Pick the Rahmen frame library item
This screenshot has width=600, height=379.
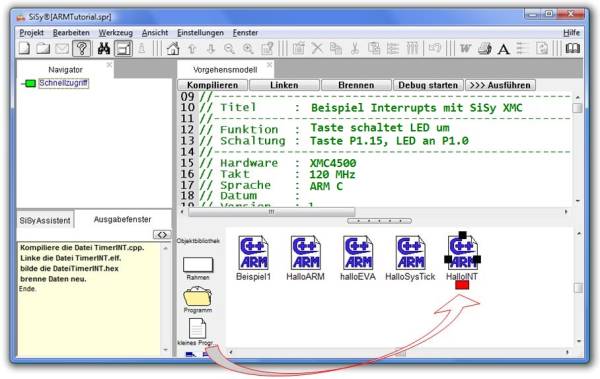point(198,268)
